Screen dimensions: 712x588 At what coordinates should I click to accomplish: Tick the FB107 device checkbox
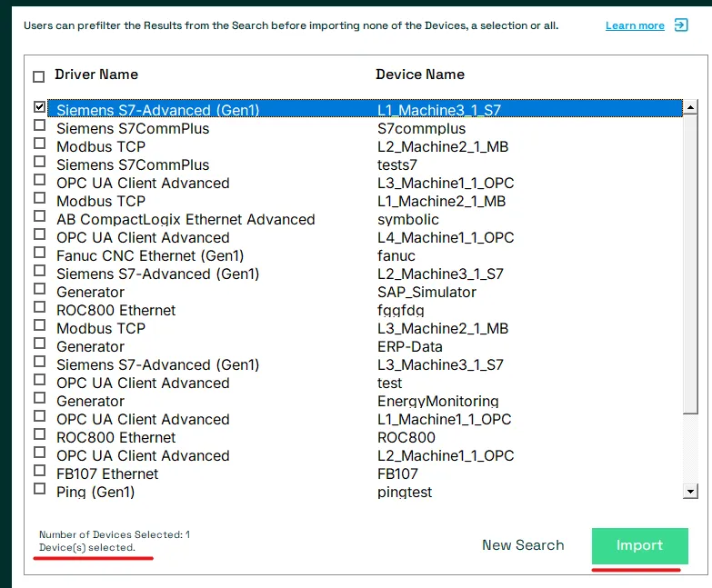39,470
